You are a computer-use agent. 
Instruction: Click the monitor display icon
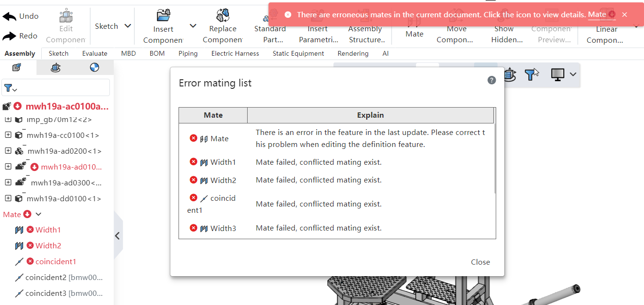(x=557, y=74)
